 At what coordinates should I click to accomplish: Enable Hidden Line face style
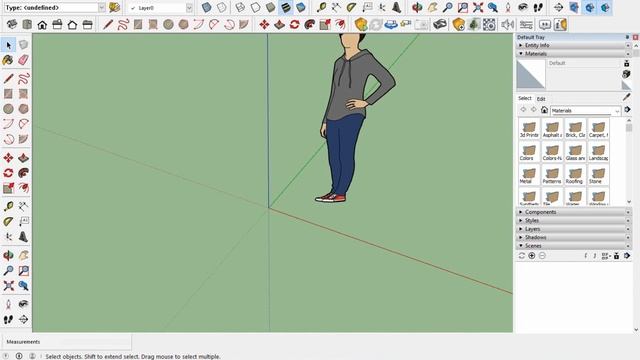point(255,7)
